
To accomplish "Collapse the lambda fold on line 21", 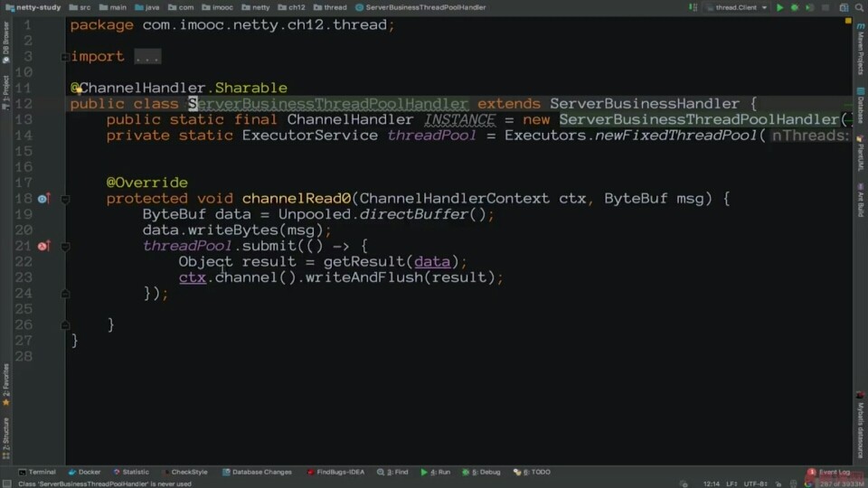I will coord(65,246).
